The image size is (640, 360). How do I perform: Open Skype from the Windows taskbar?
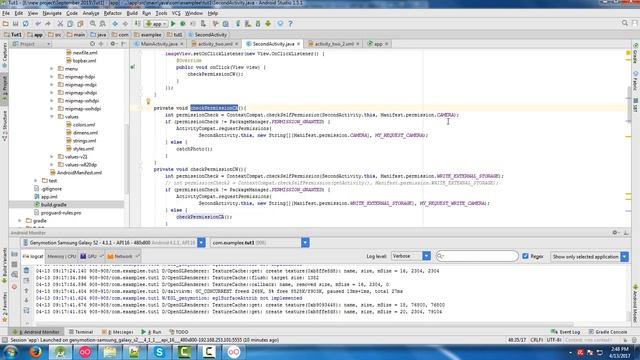click(x=159, y=352)
